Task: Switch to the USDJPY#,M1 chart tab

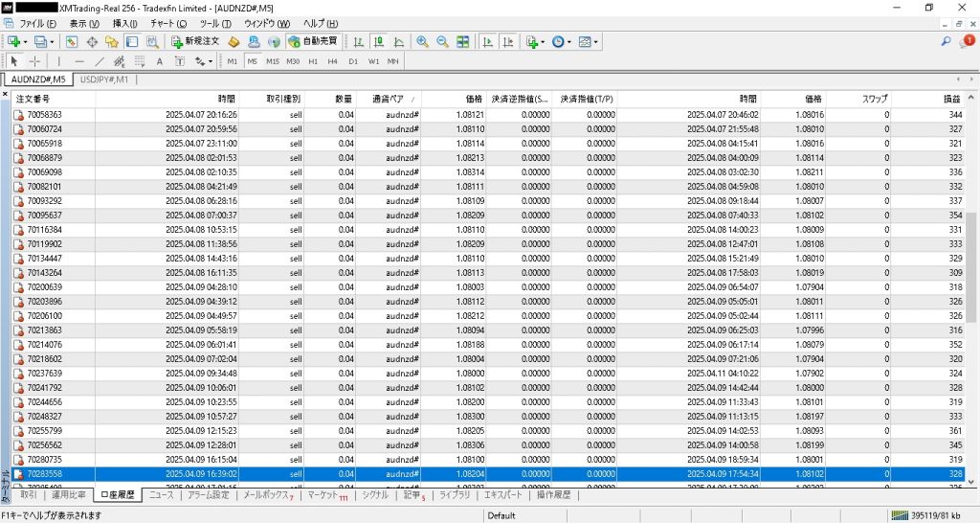Action: (104, 80)
